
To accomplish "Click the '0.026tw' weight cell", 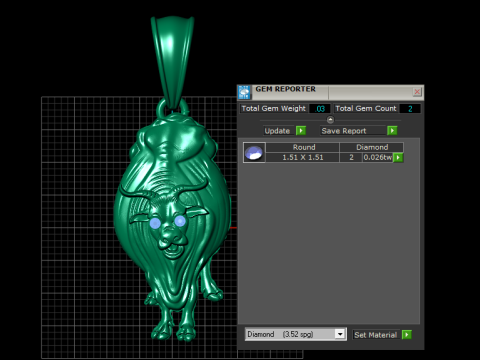I will 378,157.
